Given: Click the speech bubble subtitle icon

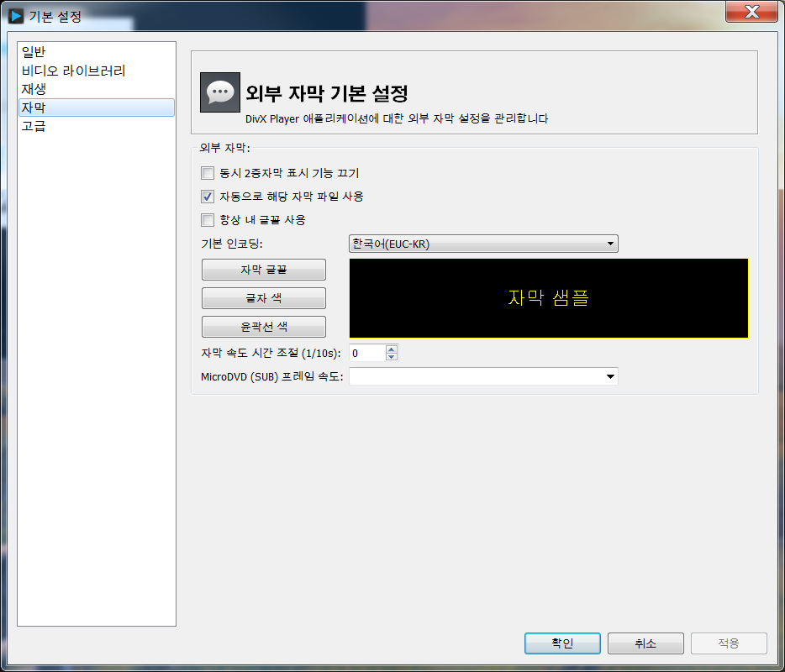Looking at the screenshot, I should [x=219, y=92].
